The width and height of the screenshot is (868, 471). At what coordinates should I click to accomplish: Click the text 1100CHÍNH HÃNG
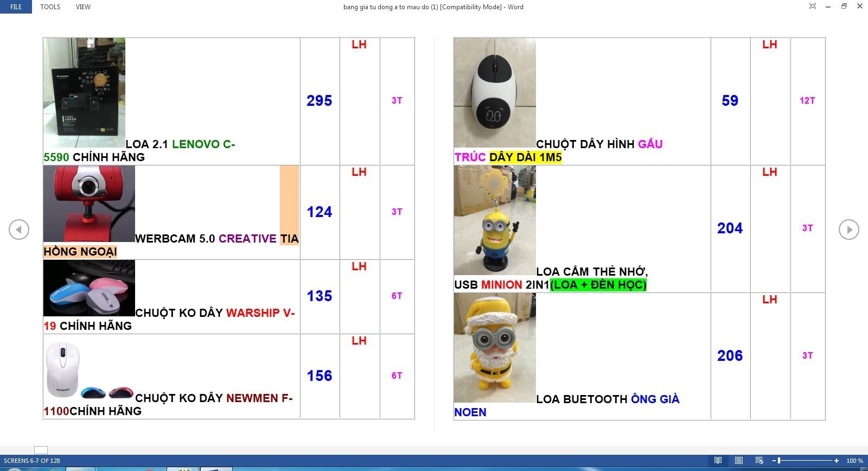[93, 411]
